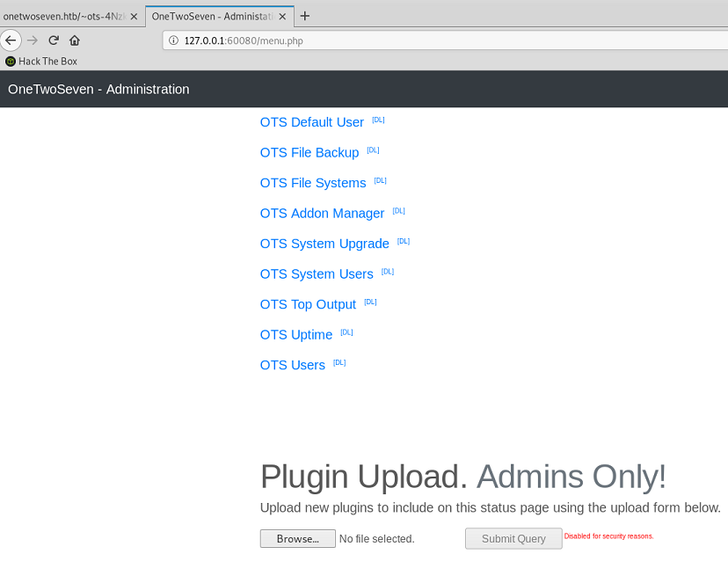Image resolution: width=728 pixels, height=561 pixels.
Task: Open the OTS Top Output link
Action: tap(308, 305)
